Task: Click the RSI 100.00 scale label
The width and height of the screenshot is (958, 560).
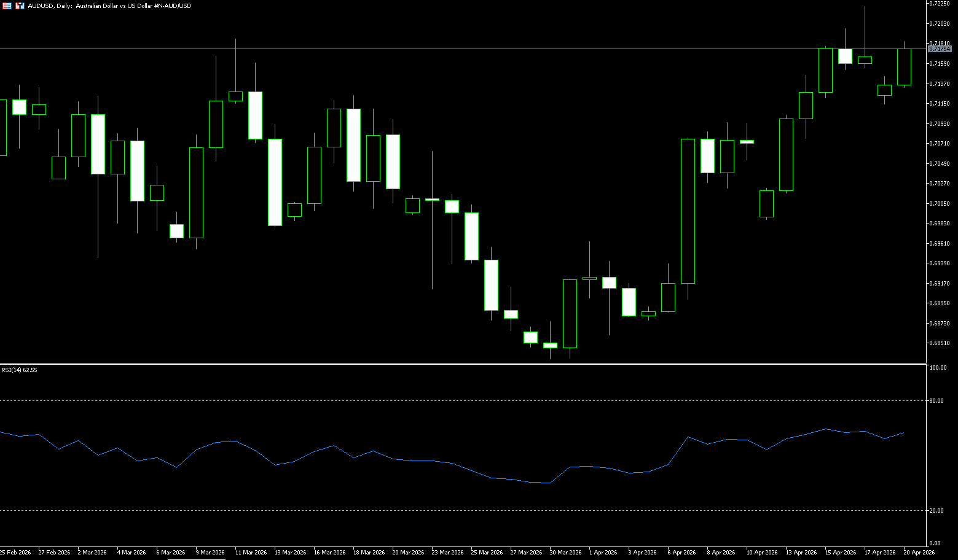Action: point(938,368)
